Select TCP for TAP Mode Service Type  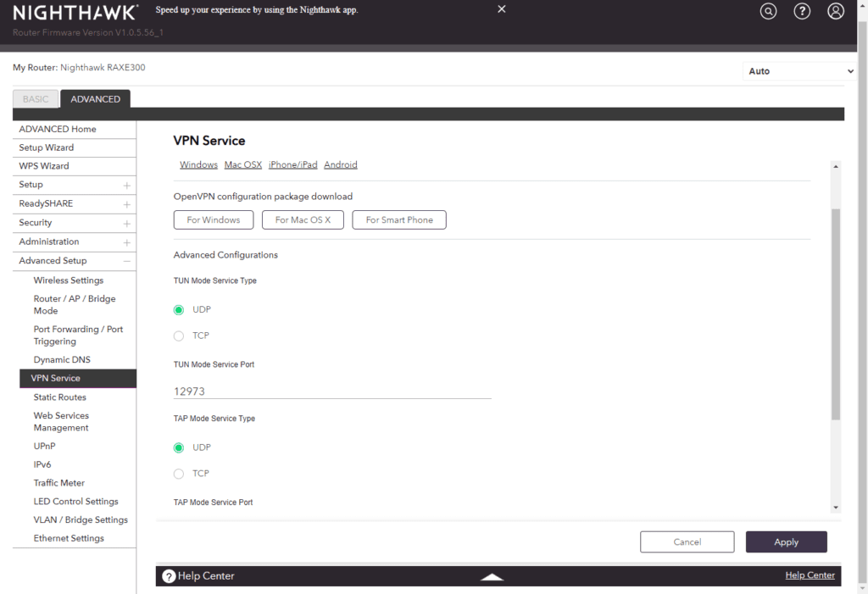tap(179, 474)
